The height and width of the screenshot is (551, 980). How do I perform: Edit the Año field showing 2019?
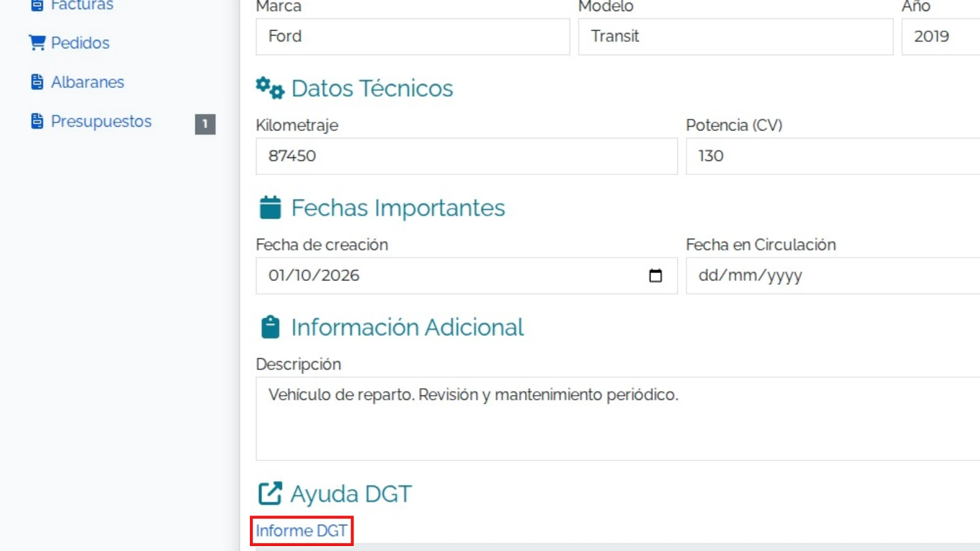click(941, 37)
